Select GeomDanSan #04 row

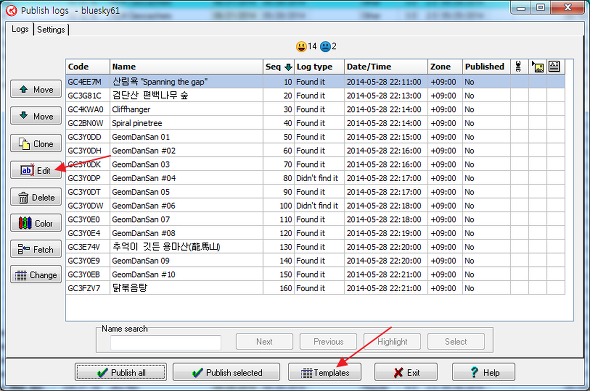pyautogui.click(x=315, y=178)
